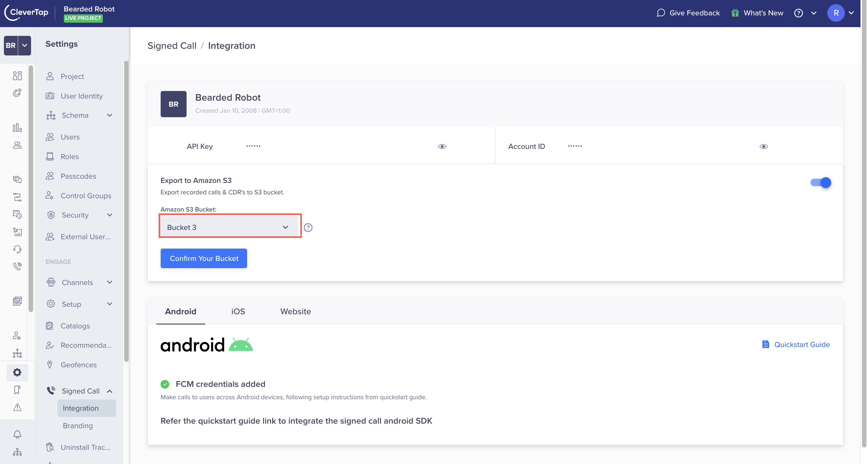Open the dashboard boards icon

17,76
